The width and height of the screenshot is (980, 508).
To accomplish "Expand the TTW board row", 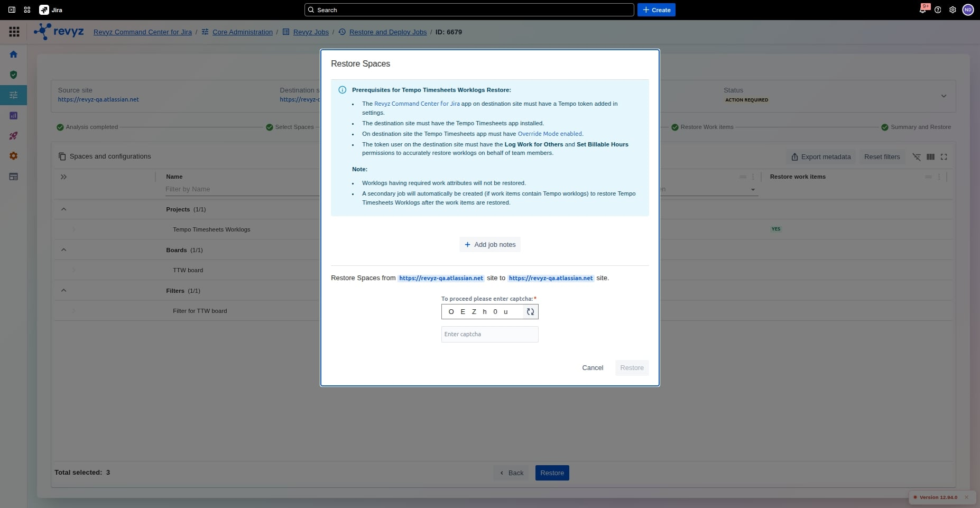I will coord(73,270).
